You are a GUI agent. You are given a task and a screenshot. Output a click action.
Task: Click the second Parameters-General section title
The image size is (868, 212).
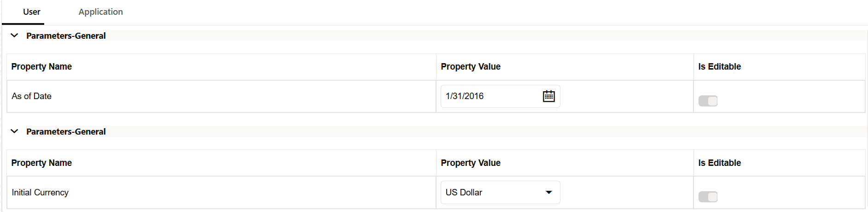(66, 131)
